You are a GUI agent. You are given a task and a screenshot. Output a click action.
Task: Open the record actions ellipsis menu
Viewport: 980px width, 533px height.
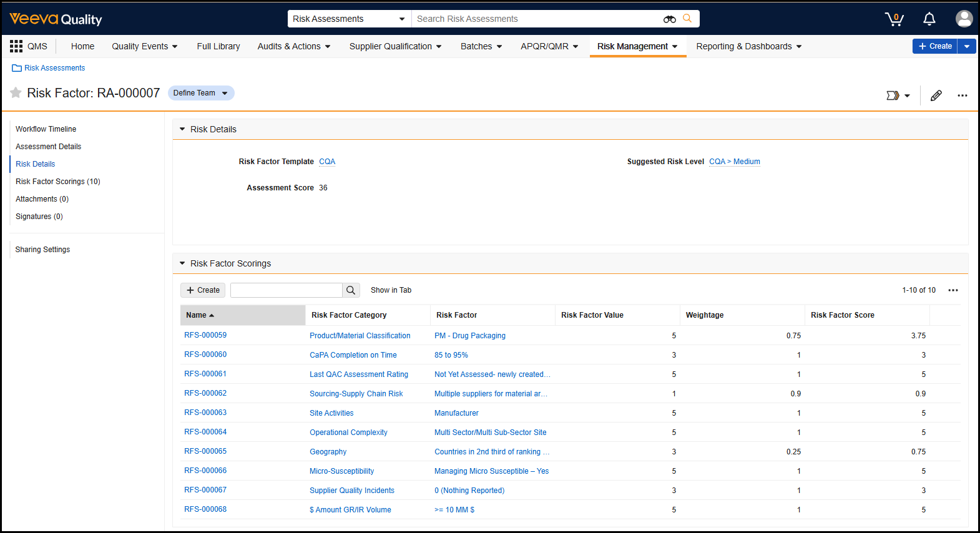coord(962,95)
